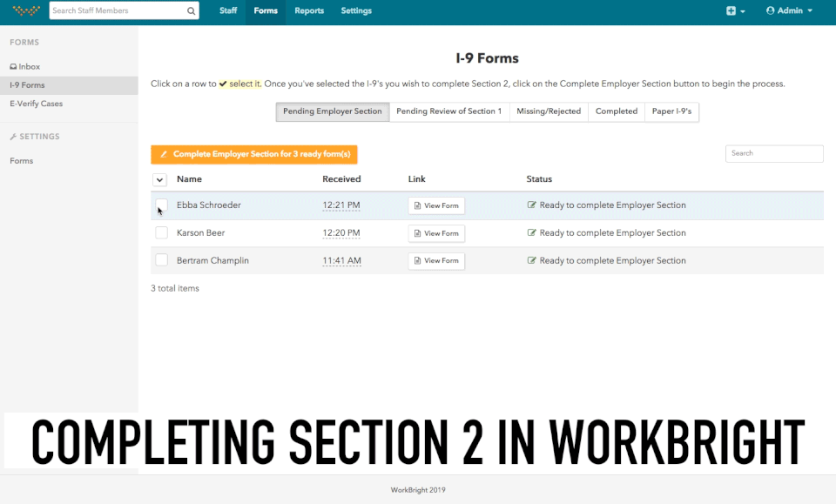Viewport: 836px width, 504px height.
Task: Open the plus quick-add icon menu
Action: [x=731, y=10]
